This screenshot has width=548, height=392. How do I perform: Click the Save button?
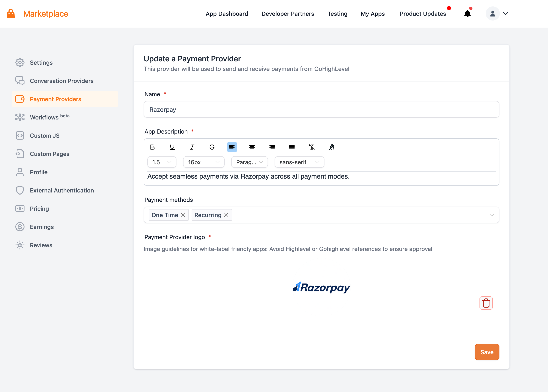coord(487,352)
